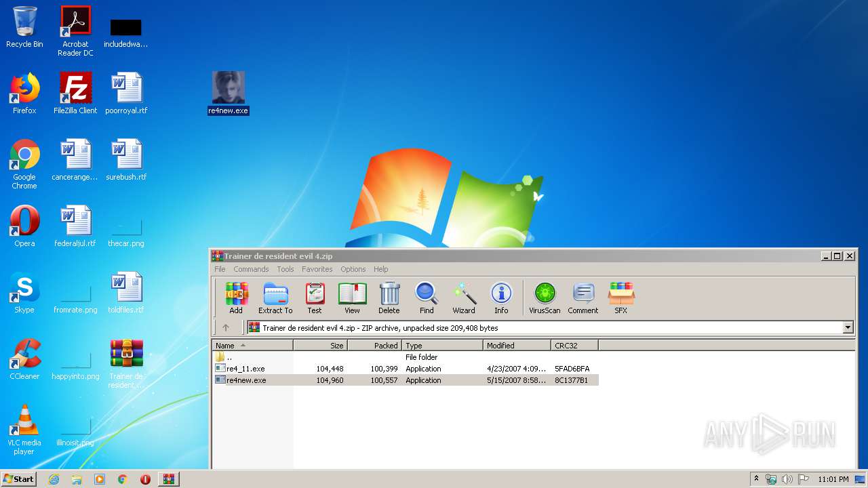Image resolution: width=868 pixels, height=488 pixels.
Task: Open the File menu in WinRAR
Action: 220,269
